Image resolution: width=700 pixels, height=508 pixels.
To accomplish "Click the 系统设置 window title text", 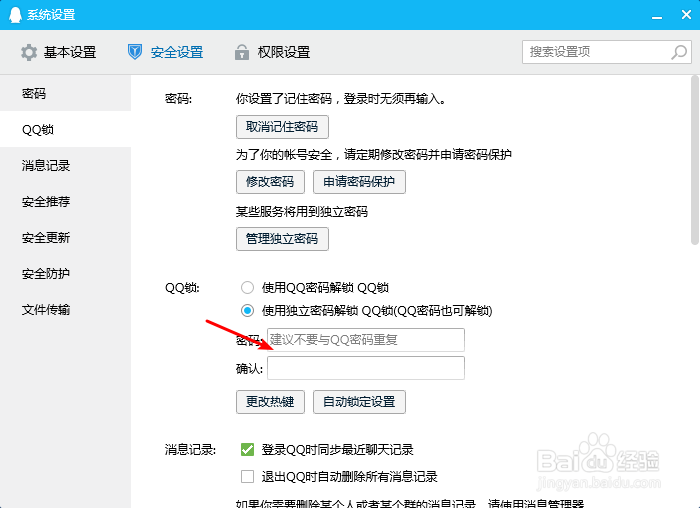I will click(51, 15).
